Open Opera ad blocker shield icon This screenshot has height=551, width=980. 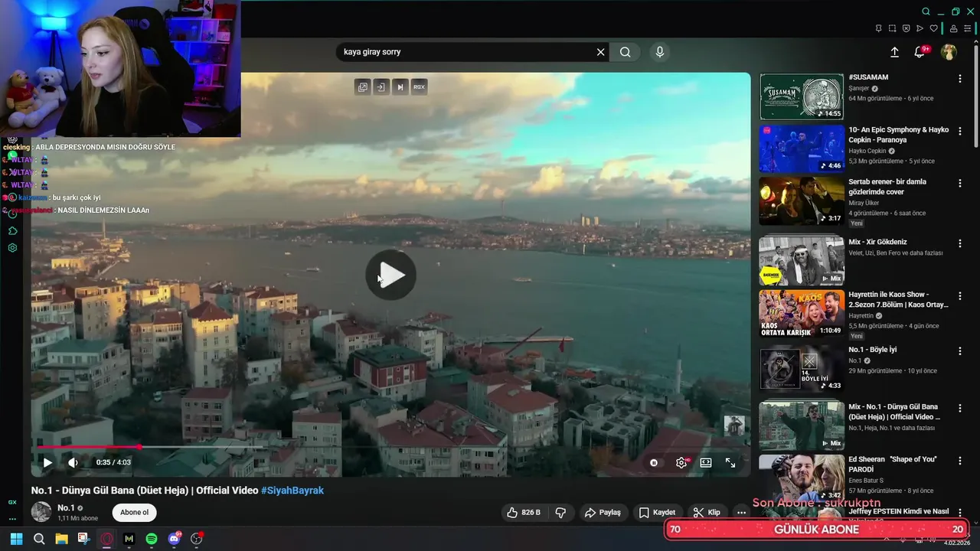pyautogui.click(x=906, y=28)
